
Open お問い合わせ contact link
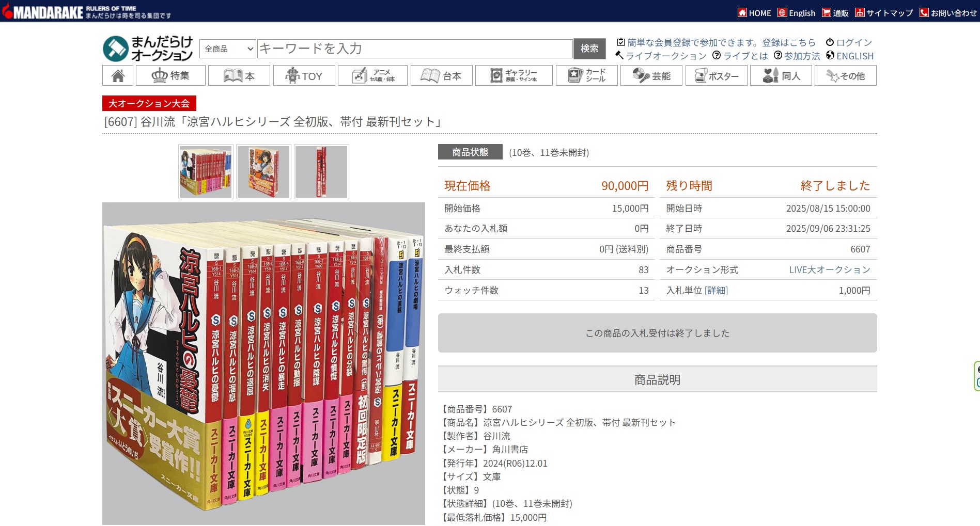[948, 13]
